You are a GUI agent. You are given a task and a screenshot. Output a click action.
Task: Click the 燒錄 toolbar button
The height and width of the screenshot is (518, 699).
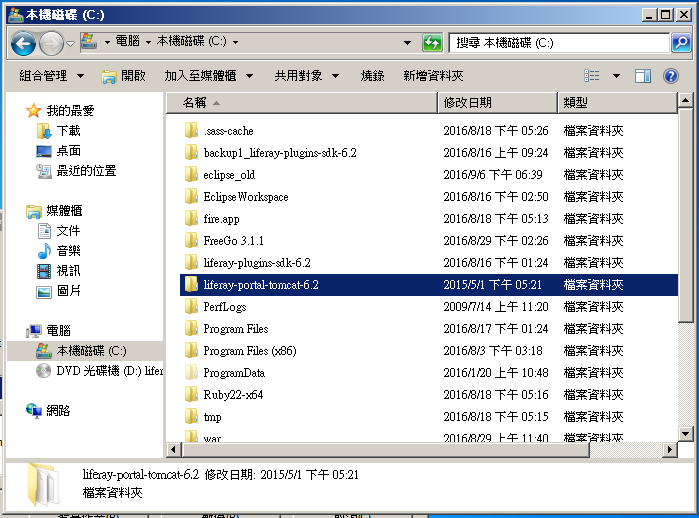[x=372, y=76]
